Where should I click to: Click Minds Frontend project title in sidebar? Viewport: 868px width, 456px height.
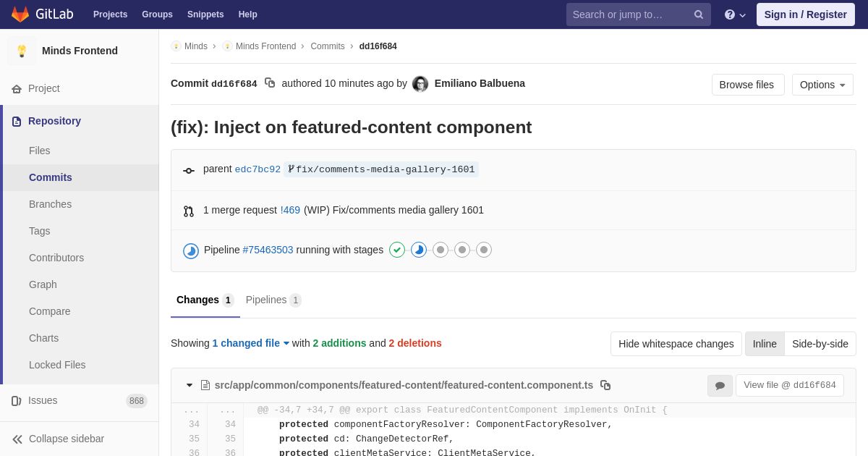click(80, 51)
